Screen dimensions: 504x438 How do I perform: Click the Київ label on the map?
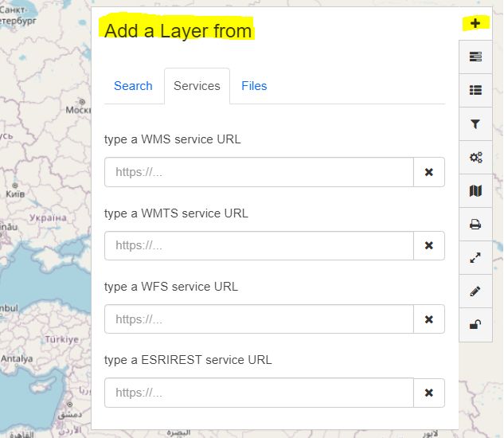tap(15, 194)
